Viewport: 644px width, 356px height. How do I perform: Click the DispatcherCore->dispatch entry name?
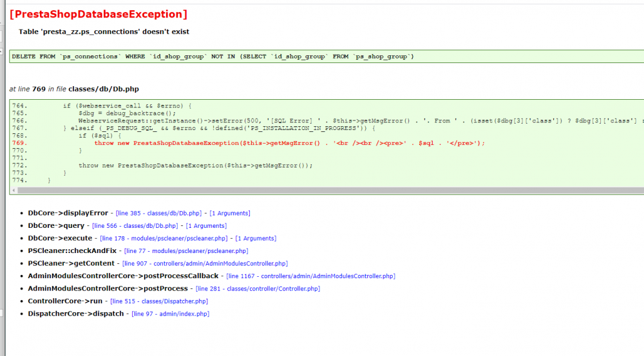75,314
